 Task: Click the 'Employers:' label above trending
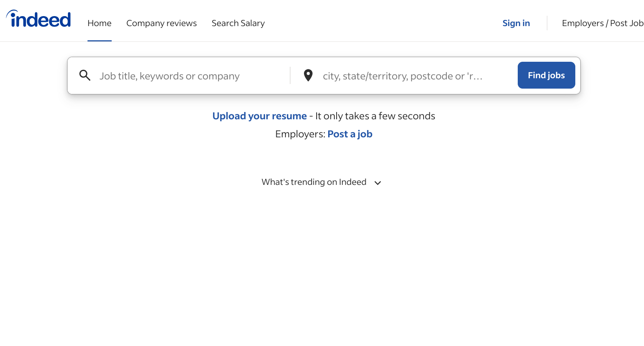[x=300, y=134]
